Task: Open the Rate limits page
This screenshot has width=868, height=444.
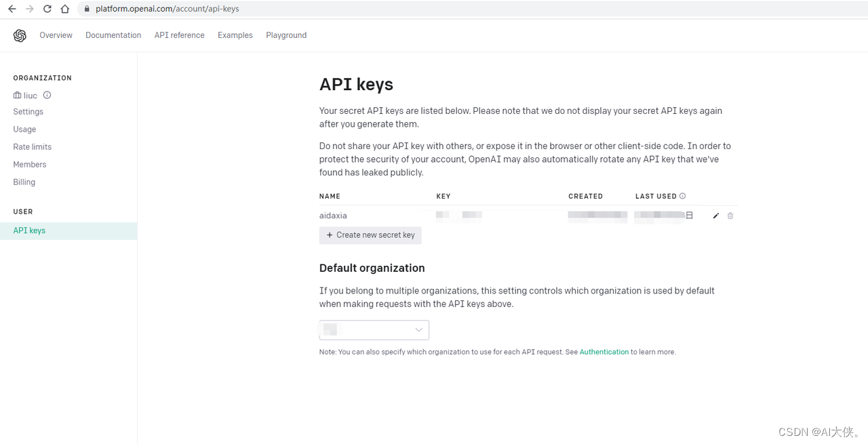Action: [33, 147]
